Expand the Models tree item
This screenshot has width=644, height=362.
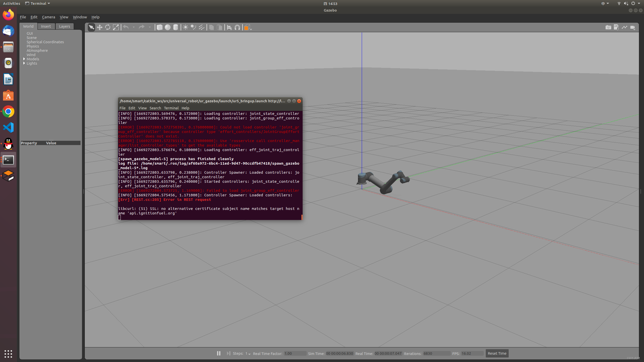24,59
